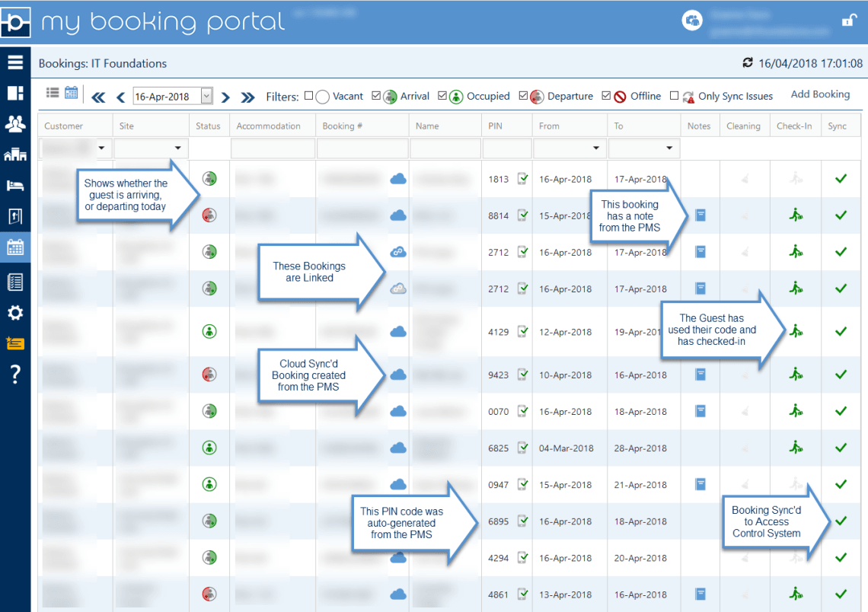Select the Bookings calendar tab in the sidebar
The height and width of the screenshot is (612, 868).
coord(15,247)
